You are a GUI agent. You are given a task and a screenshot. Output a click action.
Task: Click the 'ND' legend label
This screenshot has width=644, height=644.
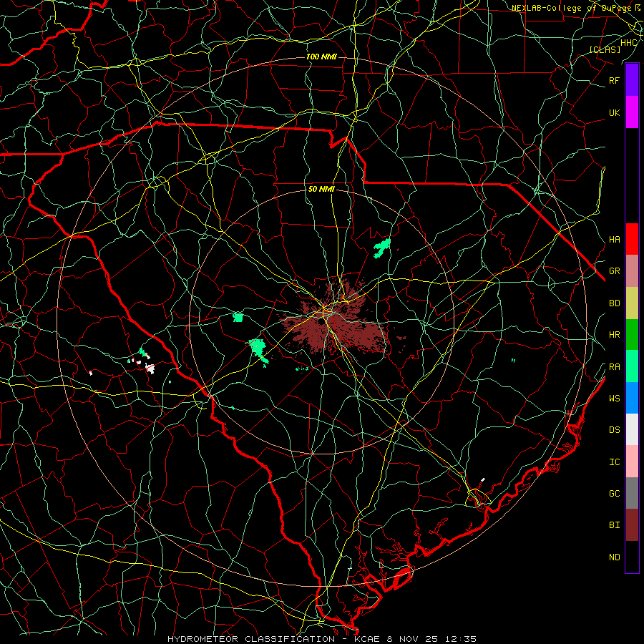(614, 557)
